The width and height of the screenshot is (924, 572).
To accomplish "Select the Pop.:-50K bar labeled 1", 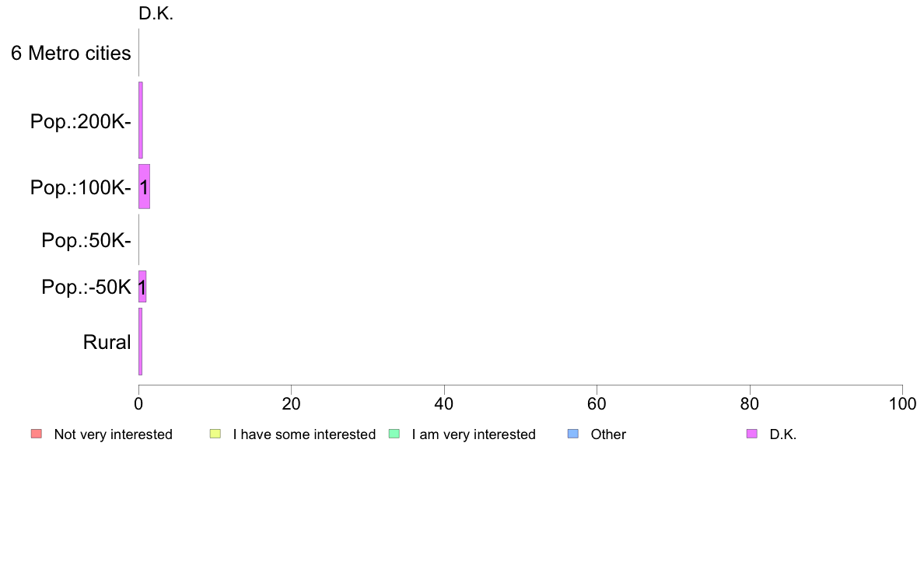I will click(x=142, y=287).
